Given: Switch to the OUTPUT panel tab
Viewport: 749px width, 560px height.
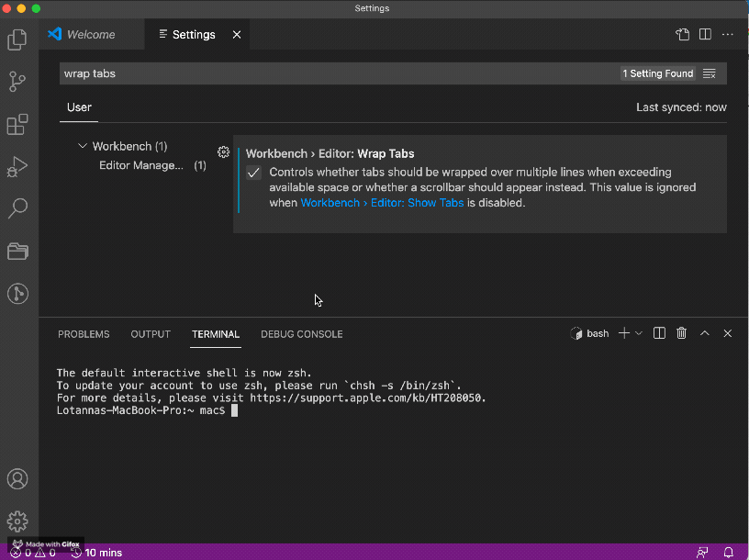Looking at the screenshot, I should coord(151,334).
